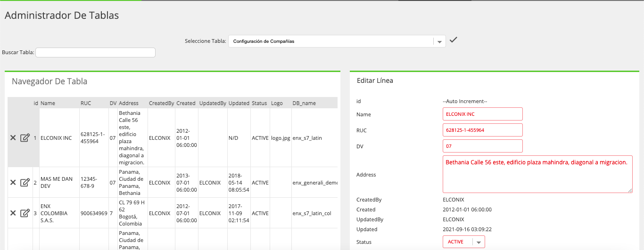Viewport: 644px width, 250px height.
Task: Click the Name field in Editar Línea
Action: [x=483, y=114]
